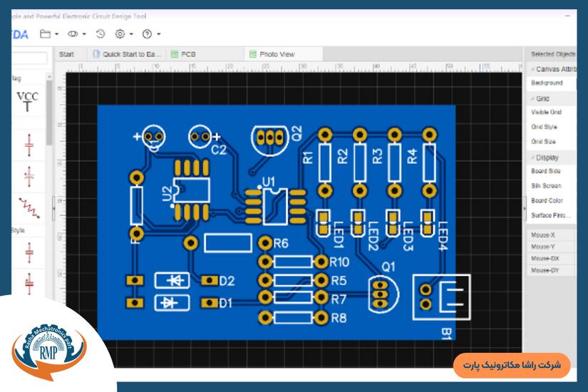
Task: Collapse the Grid section
Action: pos(532,98)
